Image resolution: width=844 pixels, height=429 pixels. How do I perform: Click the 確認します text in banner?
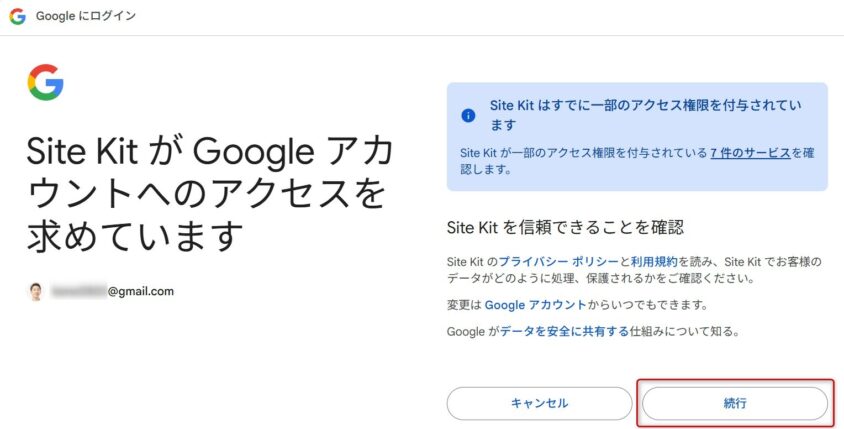tap(487, 169)
